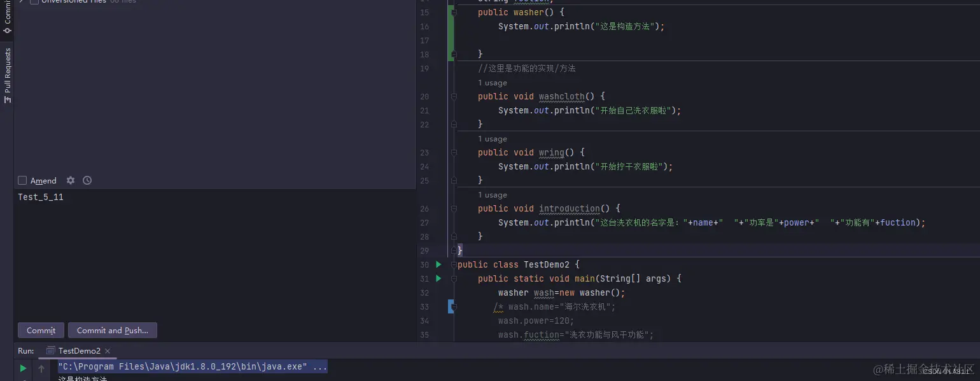The width and height of the screenshot is (980, 381).
Task: Click fold end marker at line 25
Action: pyautogui.click(x=454, y=181)
